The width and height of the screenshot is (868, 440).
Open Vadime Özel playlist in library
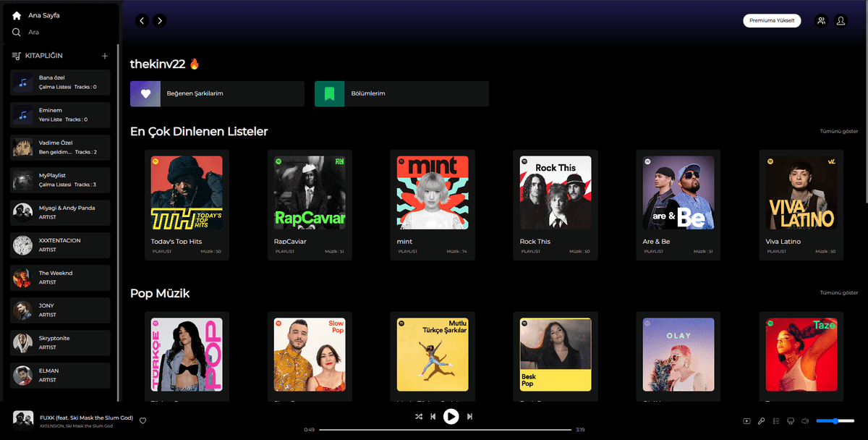pos(61,148)
